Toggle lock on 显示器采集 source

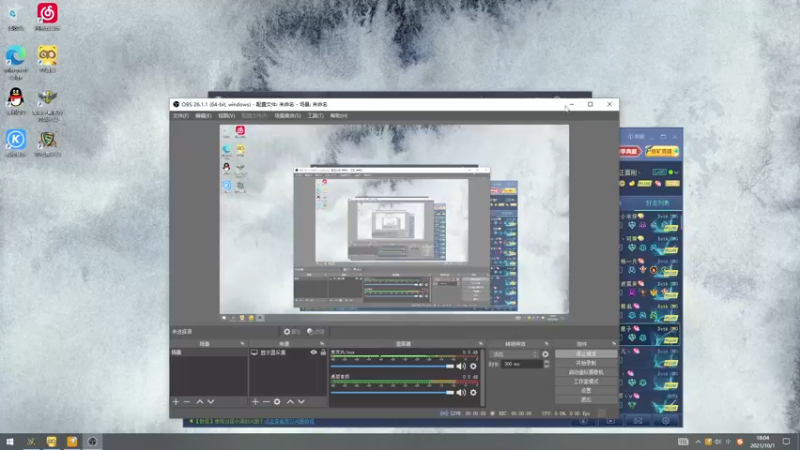coord(323,353)
